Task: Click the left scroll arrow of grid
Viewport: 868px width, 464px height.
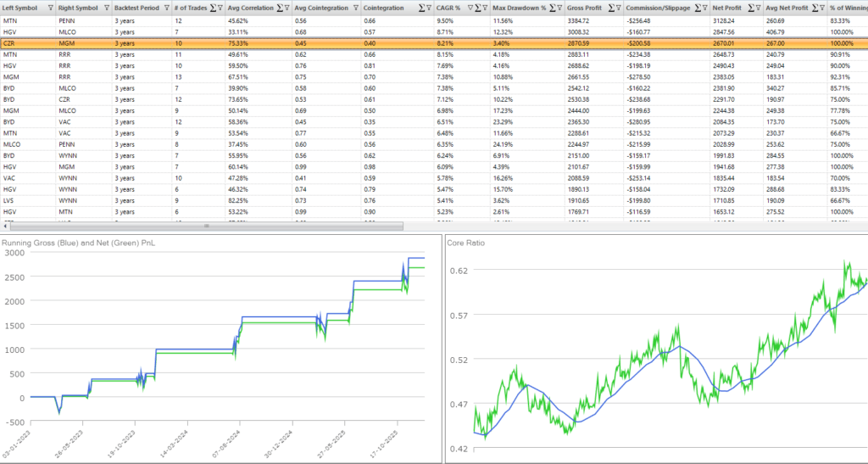Action: [x=4, y=226]
